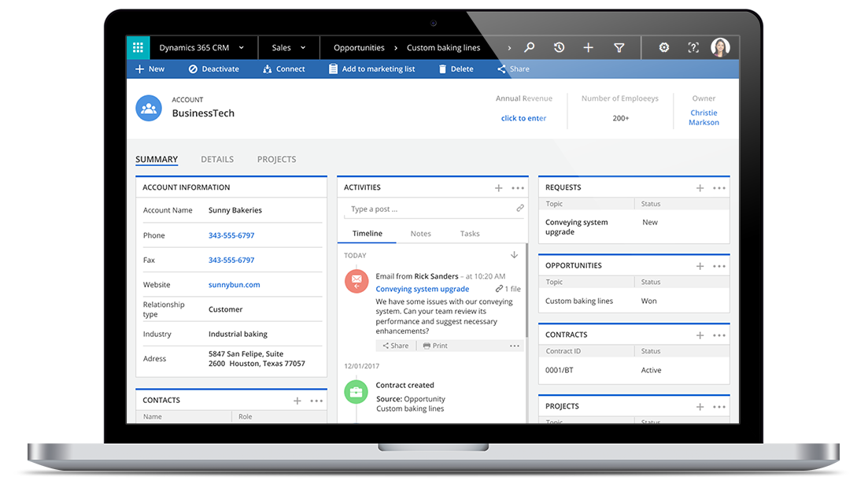868x488 pixels.
Task: Switch to the SUMMARY tab
Action: point(157,159)
